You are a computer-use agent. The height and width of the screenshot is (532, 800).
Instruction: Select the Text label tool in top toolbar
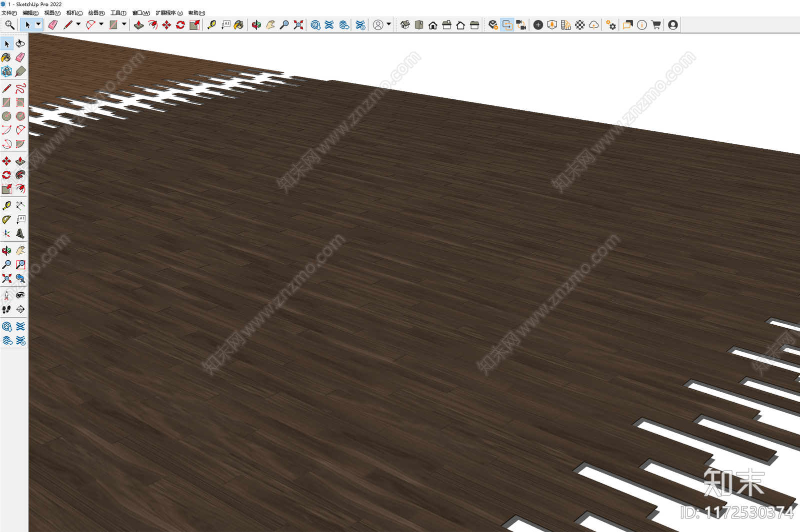pos(226,24)
